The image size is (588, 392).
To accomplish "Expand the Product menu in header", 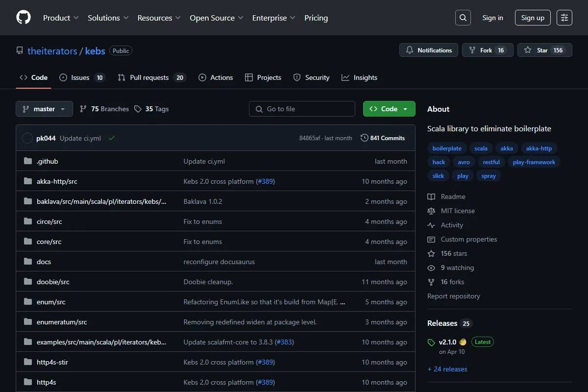I will 61,18.
